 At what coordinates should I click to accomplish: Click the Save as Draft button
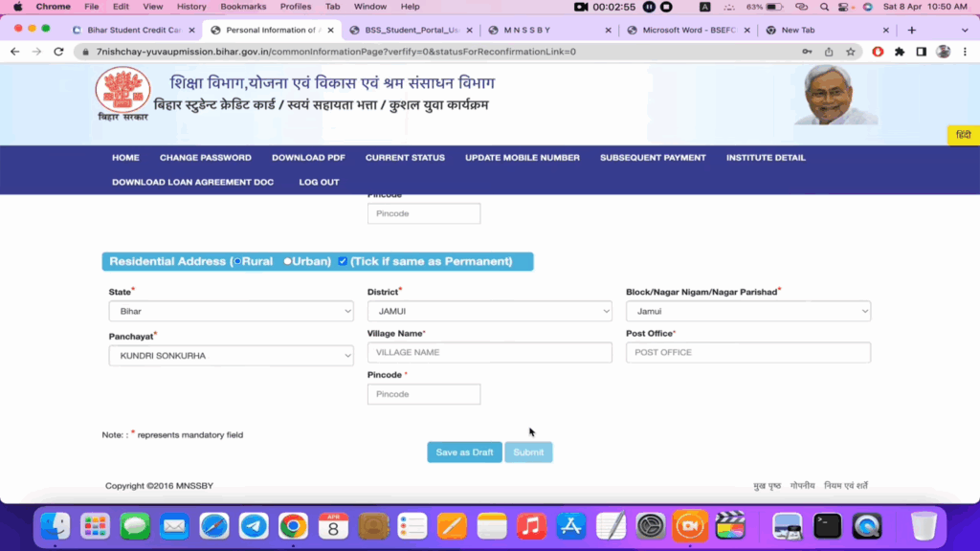464,452
